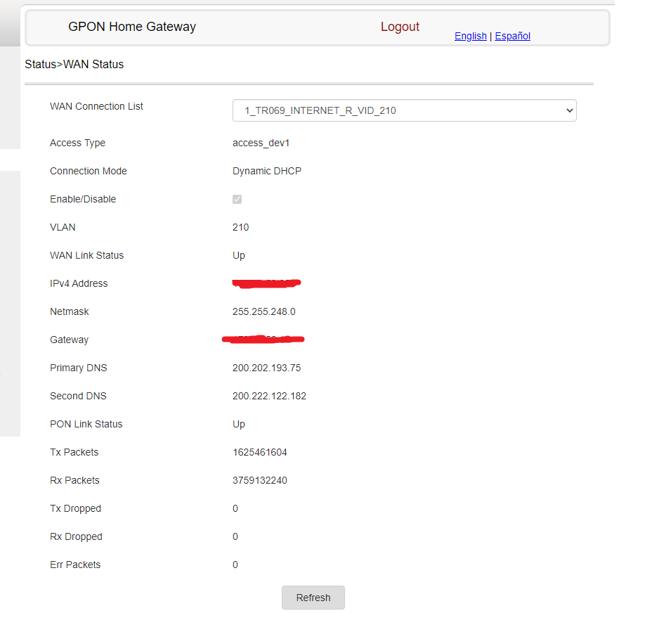Switch language to English
This screenshot has width=652, height=644.
click(x=470, y=36)
